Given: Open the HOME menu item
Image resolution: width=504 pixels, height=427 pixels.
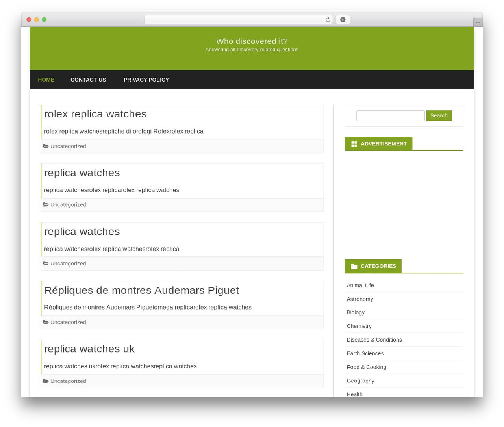Looking at the screenshot, I should tap(46, 80).
